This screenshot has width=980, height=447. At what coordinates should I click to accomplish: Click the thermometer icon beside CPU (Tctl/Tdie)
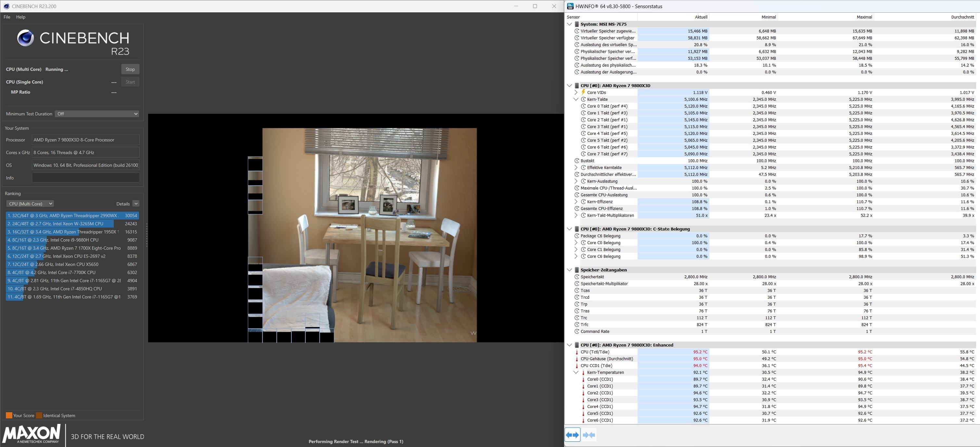(577, 352)
